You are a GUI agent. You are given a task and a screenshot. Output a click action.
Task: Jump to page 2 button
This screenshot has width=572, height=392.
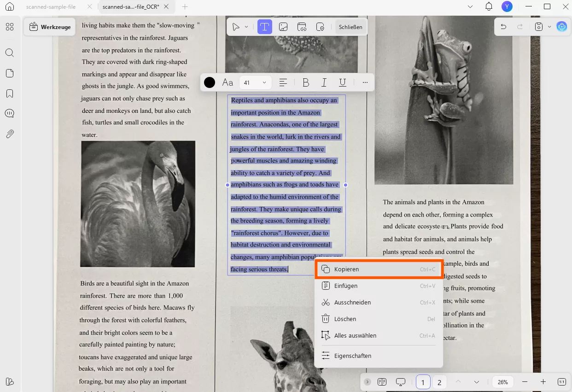pos(439,382)
